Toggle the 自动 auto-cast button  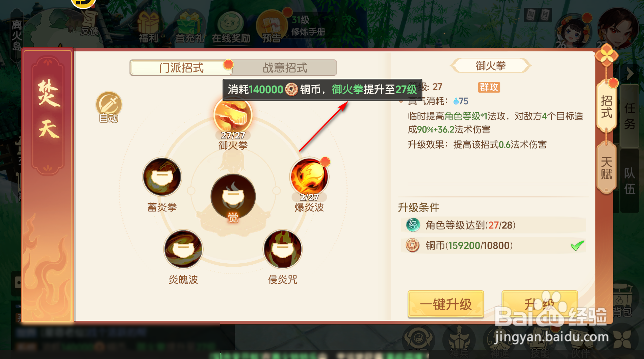click(108, 107)
